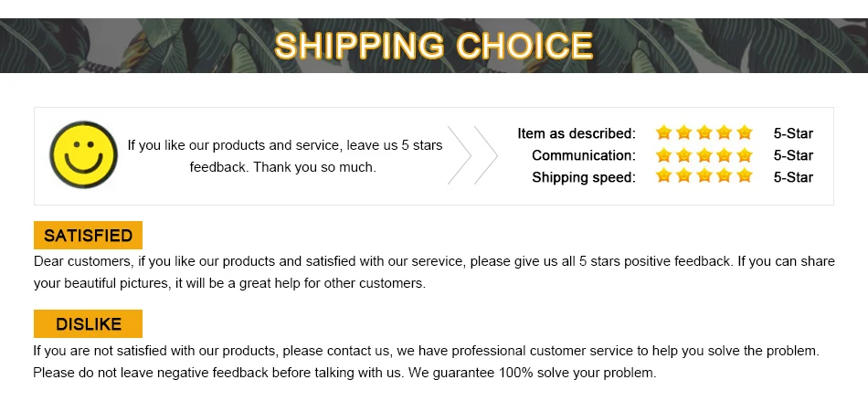Click the DISLIKE orange label
The image size is (868, 401).
coord(88,323)
